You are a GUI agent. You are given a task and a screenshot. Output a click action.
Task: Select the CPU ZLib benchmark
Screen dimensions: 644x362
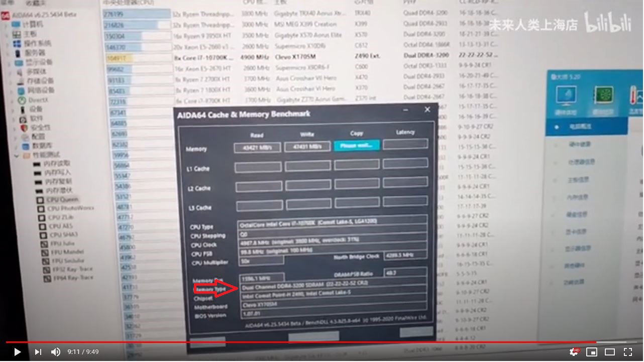[56, 217]
